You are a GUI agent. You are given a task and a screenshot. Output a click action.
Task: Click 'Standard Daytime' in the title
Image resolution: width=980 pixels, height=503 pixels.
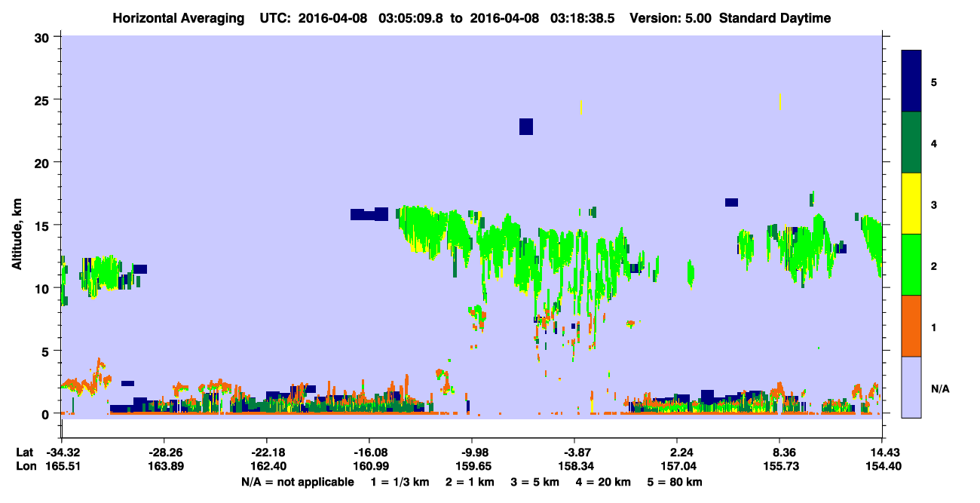coord(775,18)
